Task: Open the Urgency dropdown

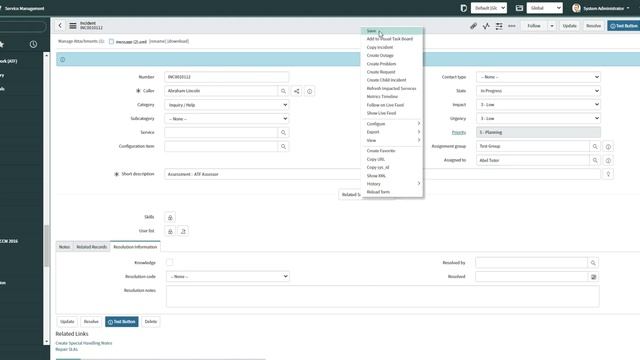Action: 538,118
